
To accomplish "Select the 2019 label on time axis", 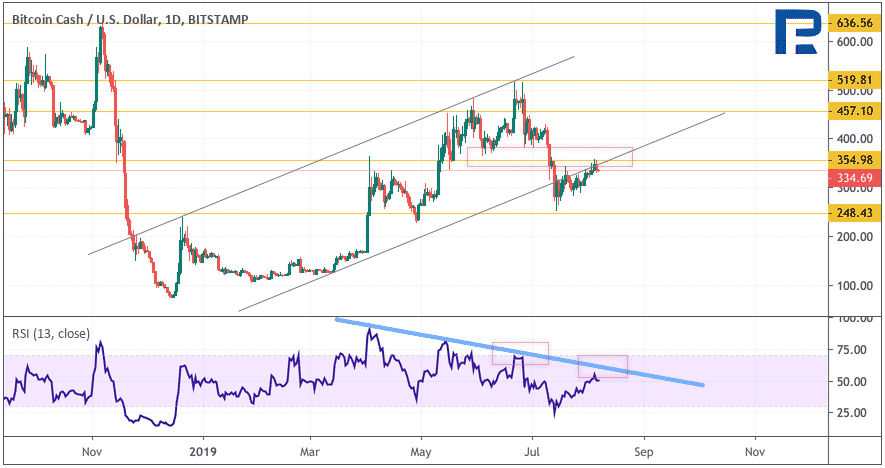I will pos(203,452).
